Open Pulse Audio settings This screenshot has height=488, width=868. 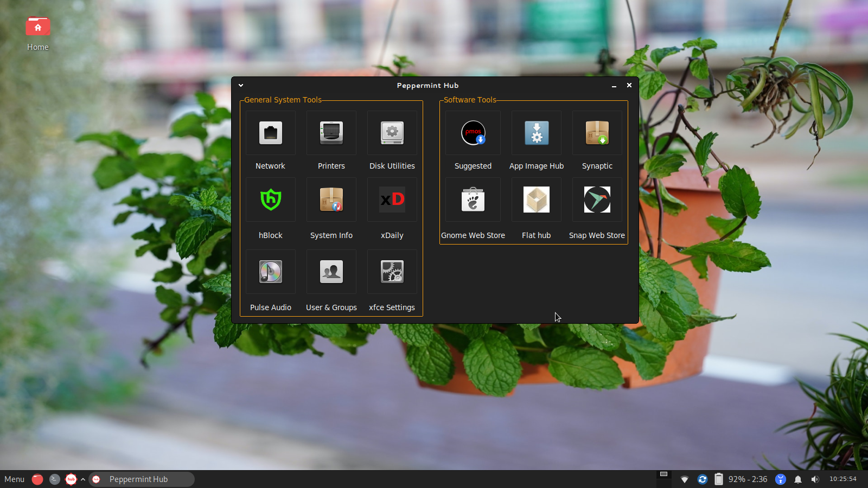271,272
